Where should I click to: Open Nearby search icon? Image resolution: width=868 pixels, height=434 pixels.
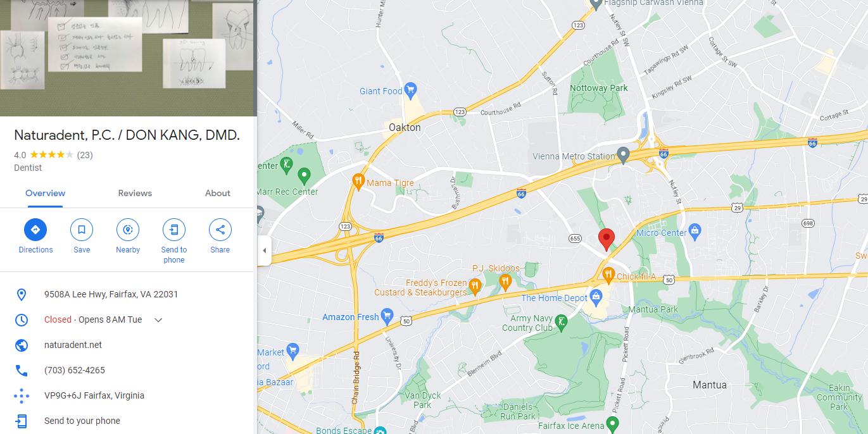click(128, 230)
